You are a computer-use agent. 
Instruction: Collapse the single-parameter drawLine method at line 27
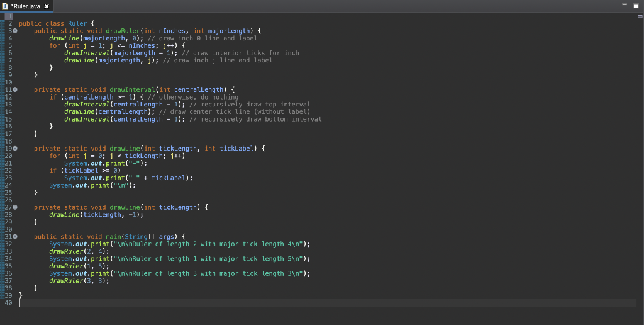pos(15,207)
